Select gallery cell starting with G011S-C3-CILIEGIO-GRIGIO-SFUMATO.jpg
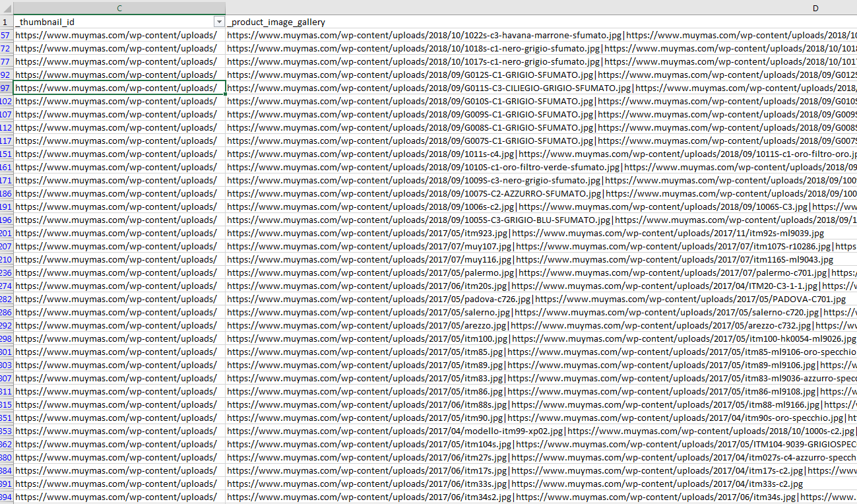The width and height of the screenshot is (857, 504). point(541,88)
